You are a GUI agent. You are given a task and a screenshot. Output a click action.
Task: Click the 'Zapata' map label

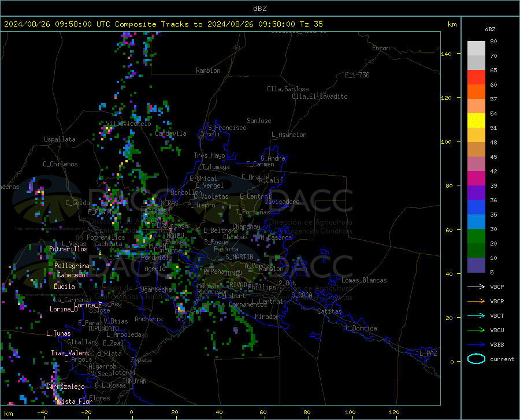pos(142,360)
